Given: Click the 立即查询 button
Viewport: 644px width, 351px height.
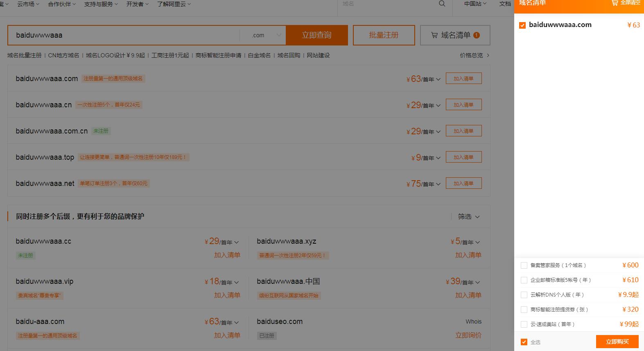Looking at the screenshot, I should coord(317,35).
